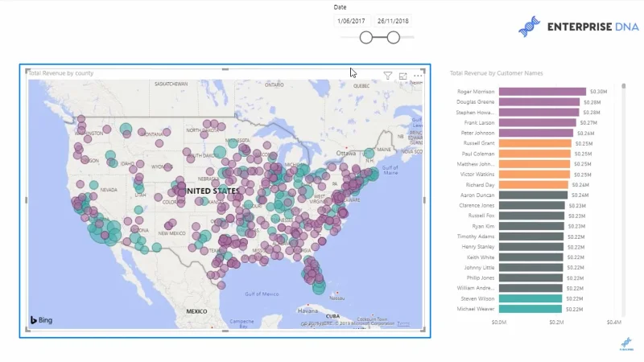This screenshot has height=362, width=644.
Task: Click the 'Gulf of Mexico' map label
Action: click(x=262, y=294)
